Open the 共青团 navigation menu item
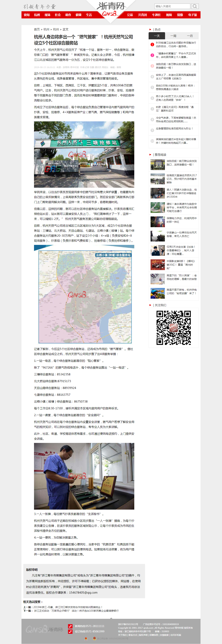This screenshot has height=644, width=222. pyautogui.click(x=142, y=15)
